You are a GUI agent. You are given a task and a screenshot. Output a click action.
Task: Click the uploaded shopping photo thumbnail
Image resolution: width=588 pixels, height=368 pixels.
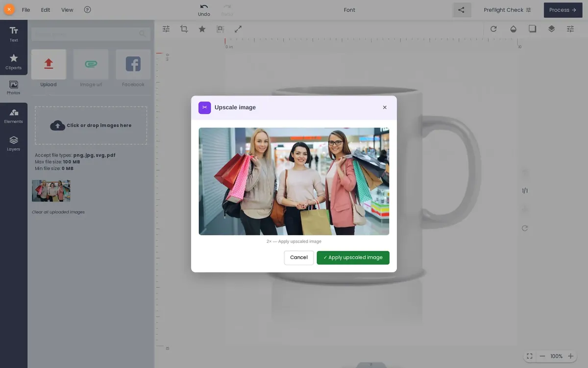coord(51,191)
